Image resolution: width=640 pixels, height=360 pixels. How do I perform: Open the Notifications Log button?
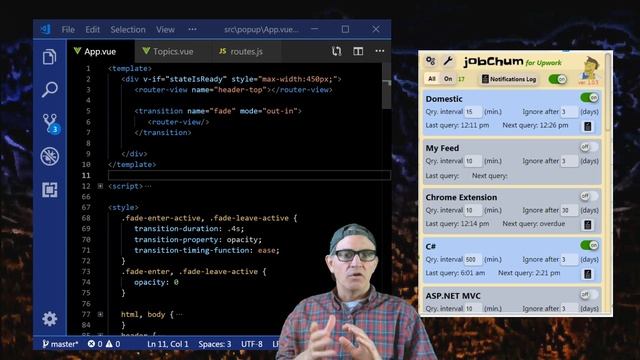coord(509,79)
